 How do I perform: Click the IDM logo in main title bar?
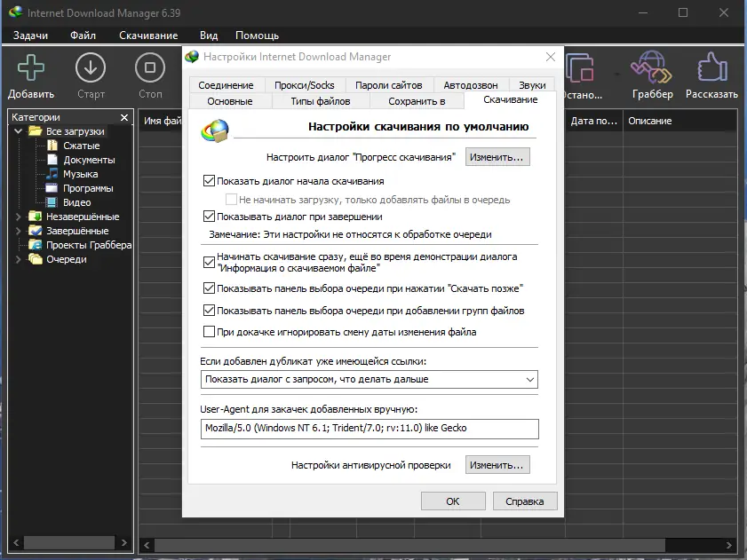click(15, 12)
